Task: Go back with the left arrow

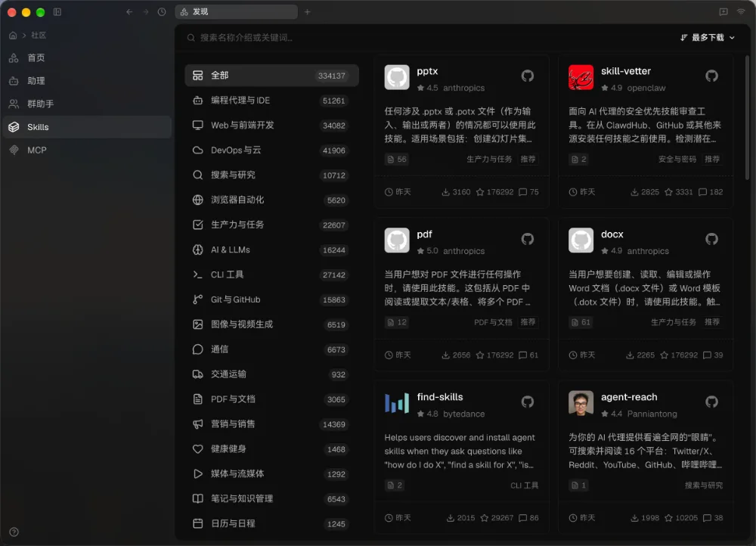Action: (x=129, y=12)
